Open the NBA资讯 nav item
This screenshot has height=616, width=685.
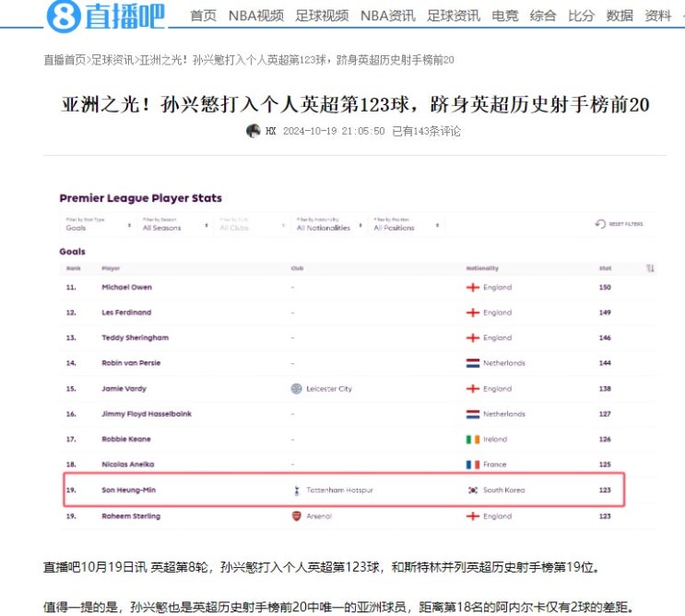point(388,16)
